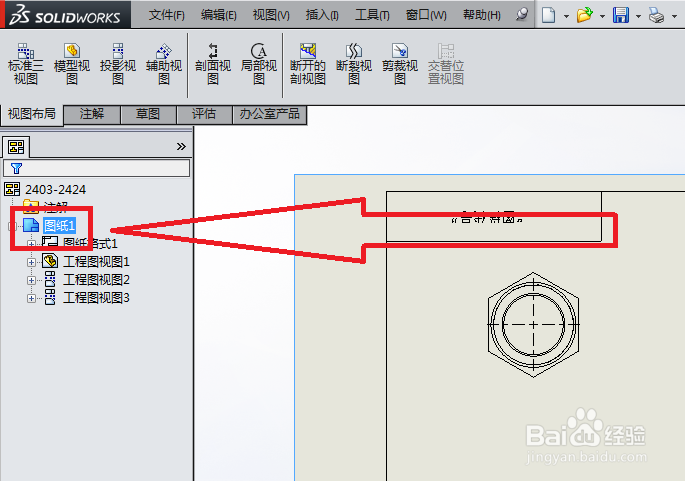
Task: Select 工程图视图3 label in the tree
Action: point(96,298)
